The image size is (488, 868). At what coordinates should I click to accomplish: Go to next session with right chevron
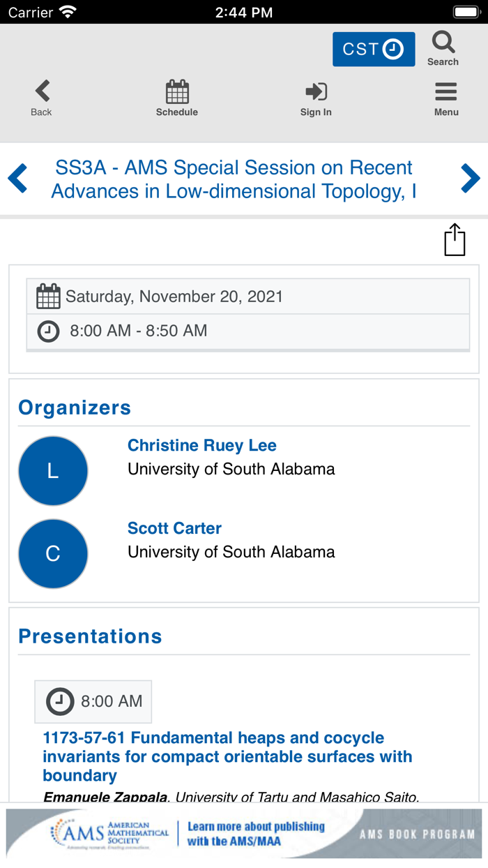[470, 179]
